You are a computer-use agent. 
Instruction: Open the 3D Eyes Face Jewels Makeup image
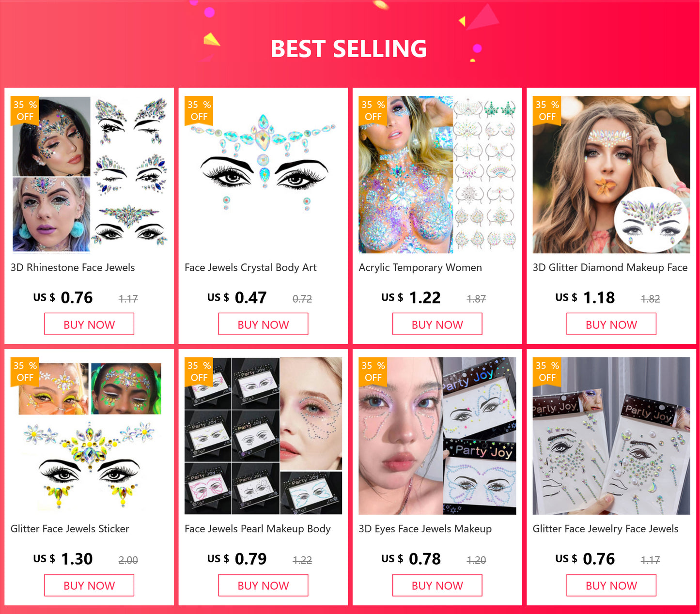[x=437, y=436]
